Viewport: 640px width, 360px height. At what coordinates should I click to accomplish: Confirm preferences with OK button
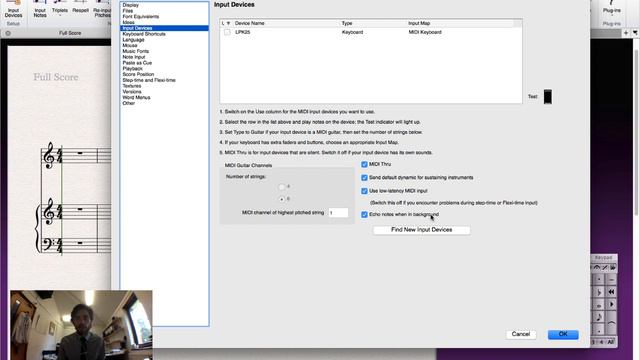tap(563, 334)
